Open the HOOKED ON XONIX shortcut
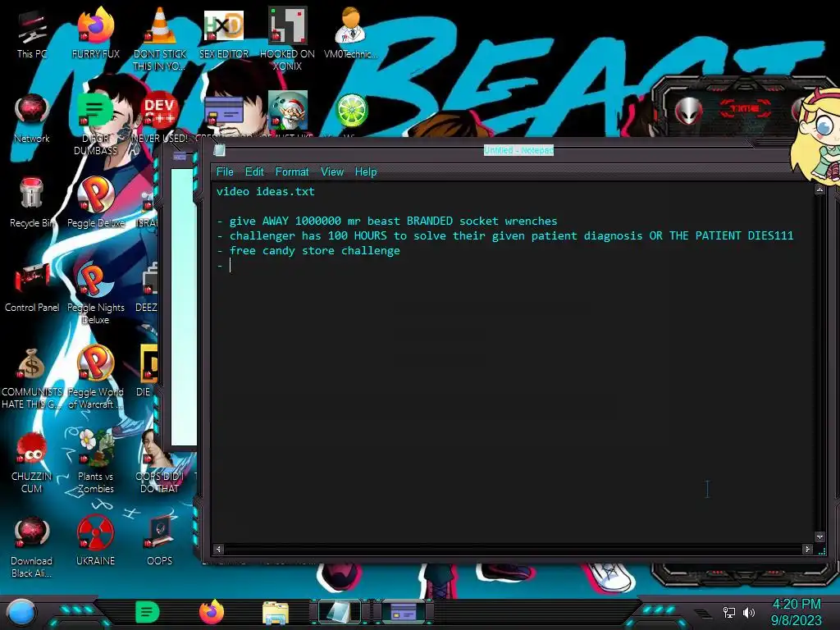This screenshot has height=630, width=840. (288, 39)
